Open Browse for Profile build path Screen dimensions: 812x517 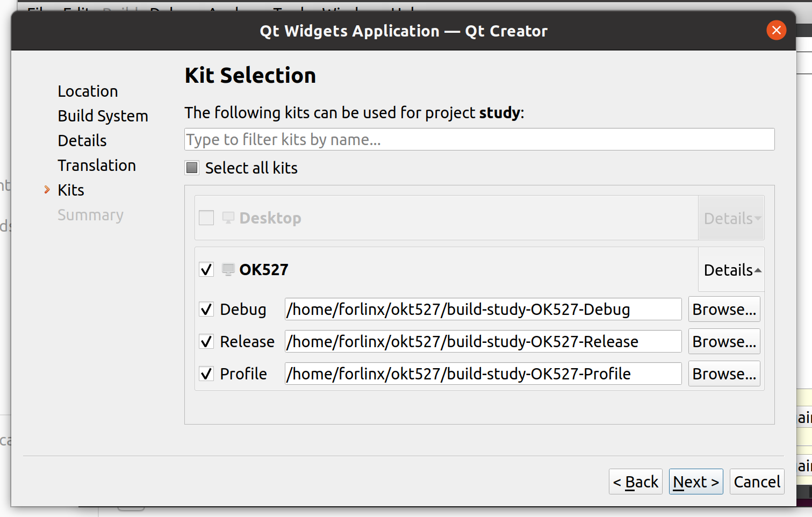[724, 374]
